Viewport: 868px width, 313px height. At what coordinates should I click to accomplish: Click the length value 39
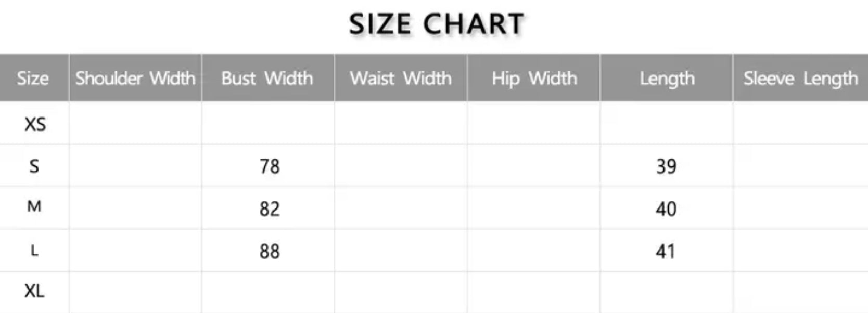(x=666, y=166)
